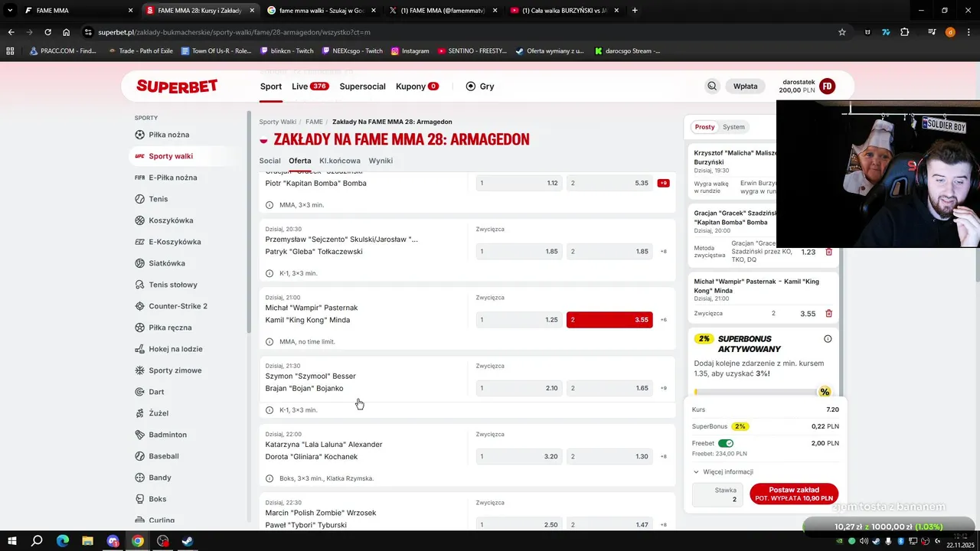Select the Prosty bet type
980x551 pixels.
click(704, 127)
